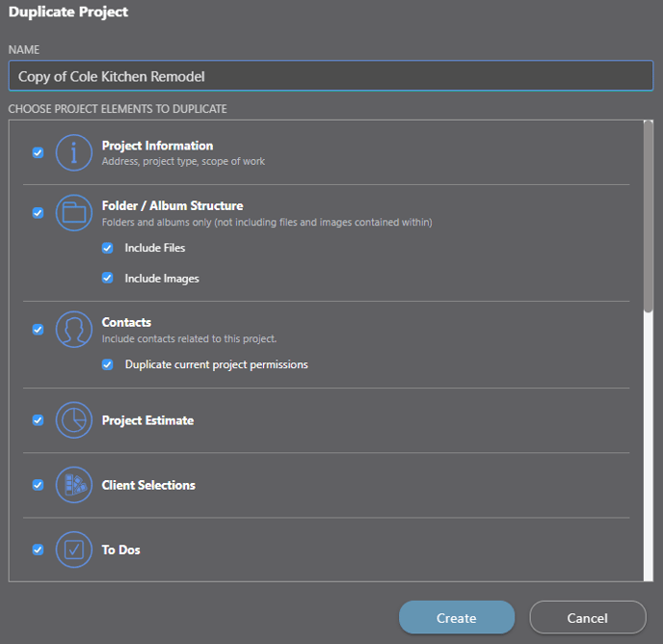The width and height of the screenshot is (663, 644).
Task: Click the Include Images label text
Action: pyautogui.click(x=162, y=279)
